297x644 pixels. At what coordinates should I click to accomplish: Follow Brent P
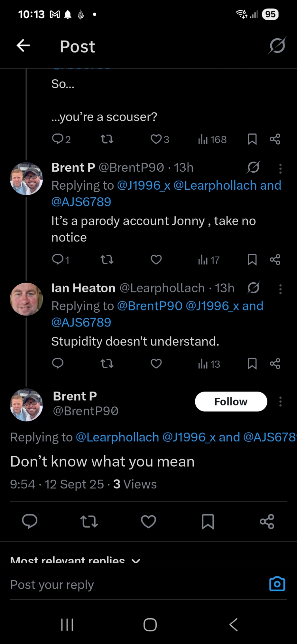click(x=231, y=402)
